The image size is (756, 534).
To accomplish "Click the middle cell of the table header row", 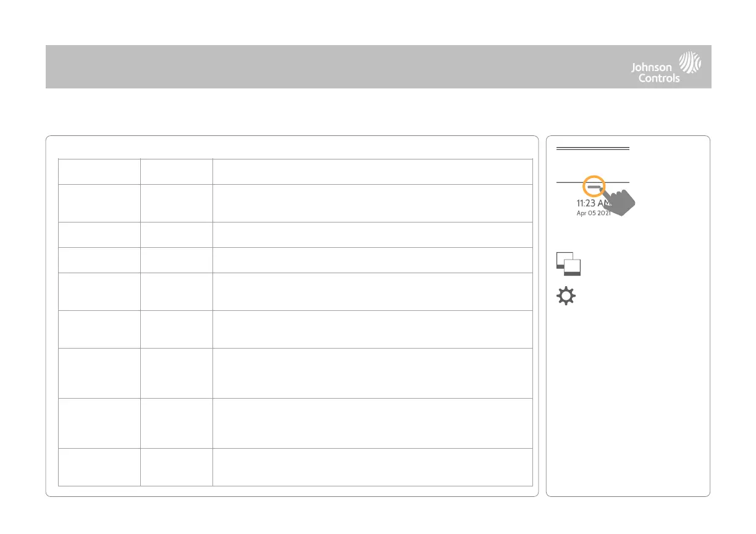I will 176,171.
